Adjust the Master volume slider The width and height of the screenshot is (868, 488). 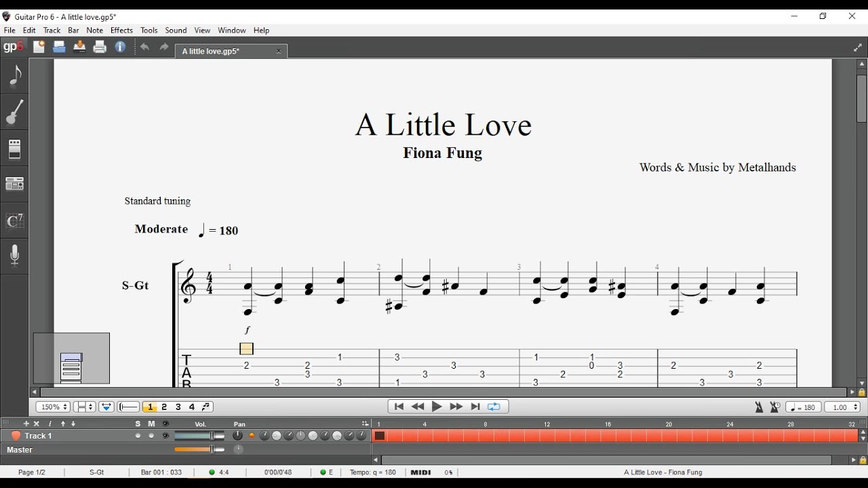[x=199, y=449]
